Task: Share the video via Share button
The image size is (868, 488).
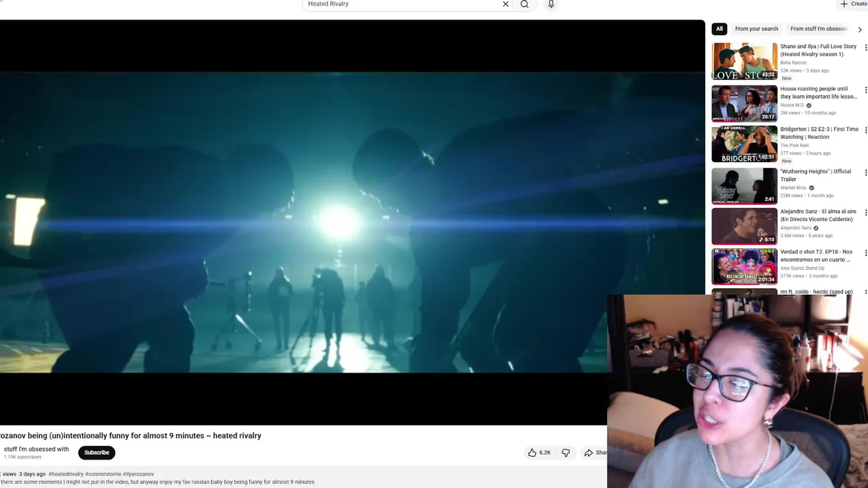Action: pos(595,453)
